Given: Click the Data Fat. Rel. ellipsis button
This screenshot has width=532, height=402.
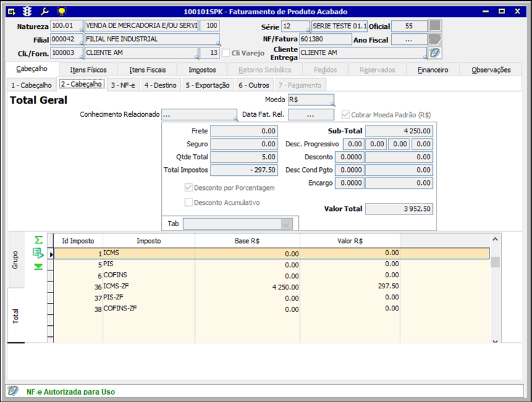Looking at the screenshot, I should pos(311,114).
